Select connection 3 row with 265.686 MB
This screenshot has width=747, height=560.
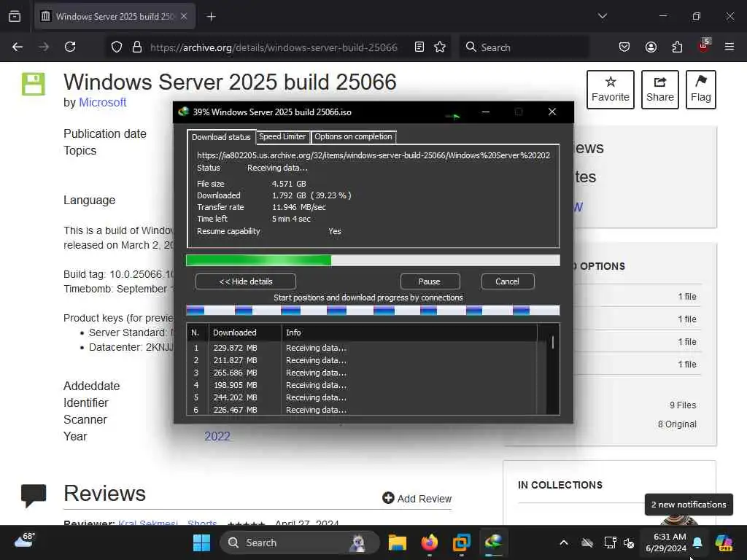tap(362, 373)
